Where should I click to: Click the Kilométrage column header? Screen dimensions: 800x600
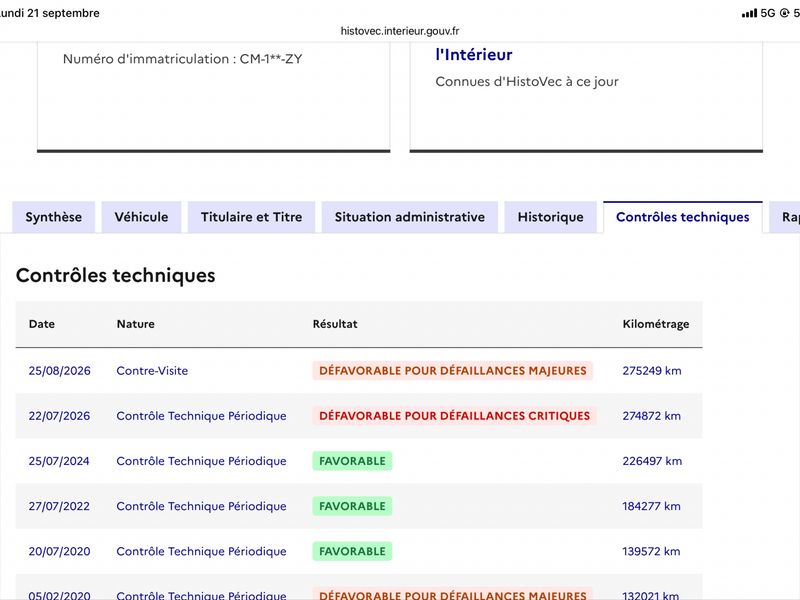point(656,324)
